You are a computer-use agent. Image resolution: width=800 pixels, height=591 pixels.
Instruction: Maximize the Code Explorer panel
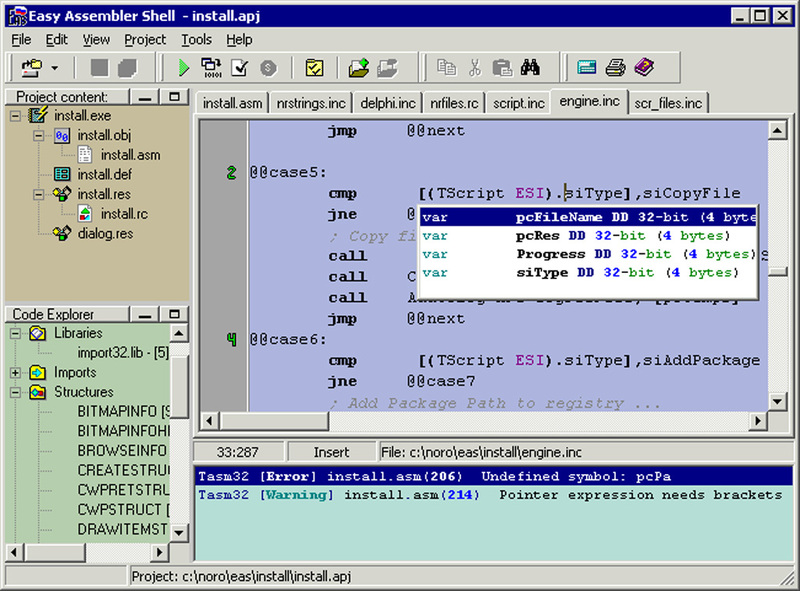(x=174, y=314)
